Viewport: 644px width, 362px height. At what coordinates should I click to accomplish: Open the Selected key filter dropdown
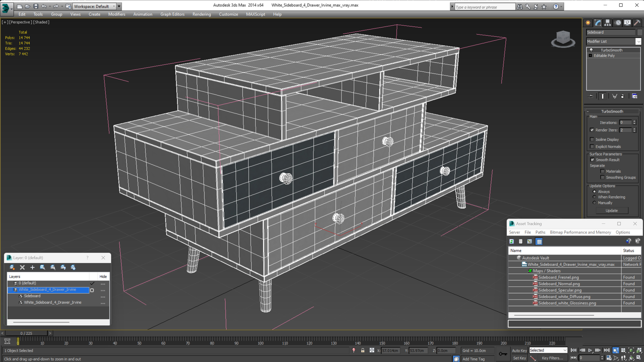[548, 350]
